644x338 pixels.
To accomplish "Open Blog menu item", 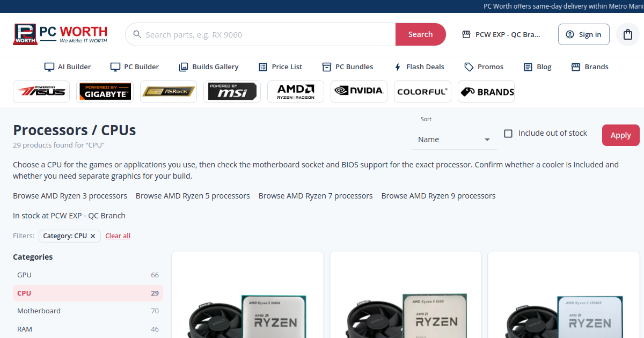I will (537, 67).
